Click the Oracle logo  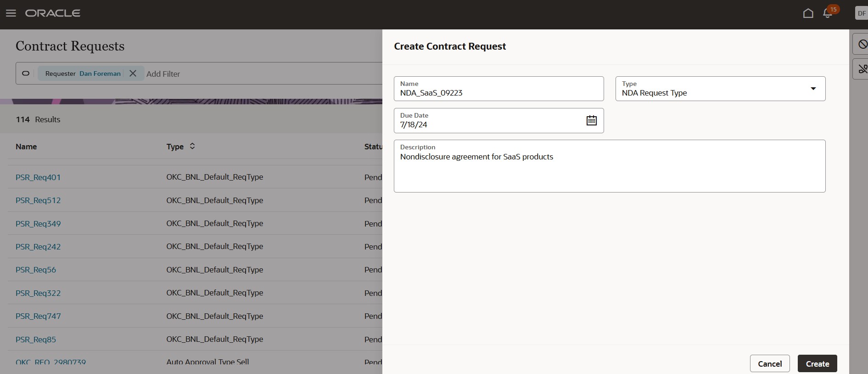pyautogui.click(x=53, y=13)
